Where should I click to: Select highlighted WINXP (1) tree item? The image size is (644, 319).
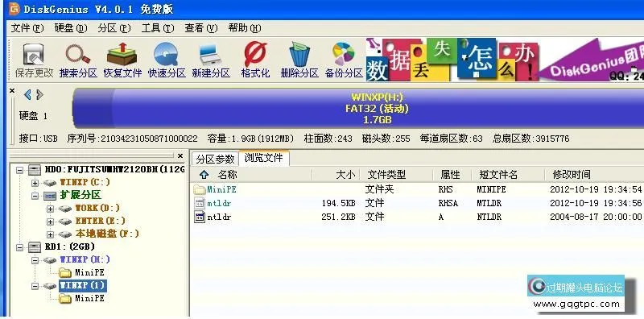(x=83, y=286)
